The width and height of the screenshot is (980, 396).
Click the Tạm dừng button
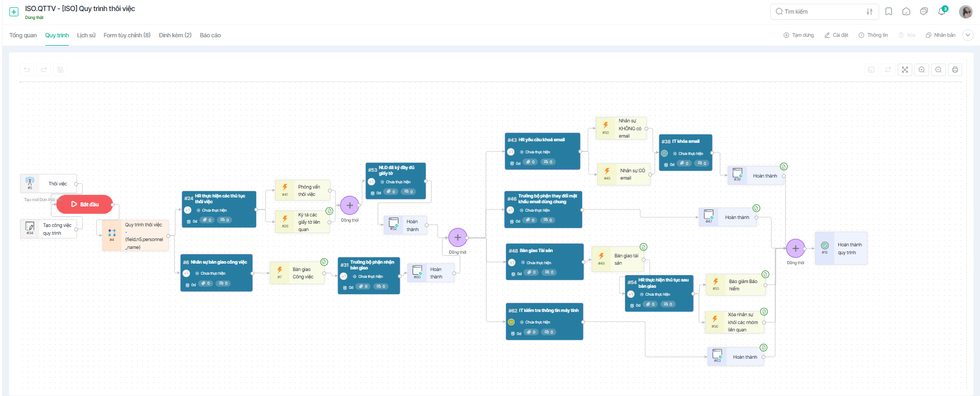click(799, 35)
